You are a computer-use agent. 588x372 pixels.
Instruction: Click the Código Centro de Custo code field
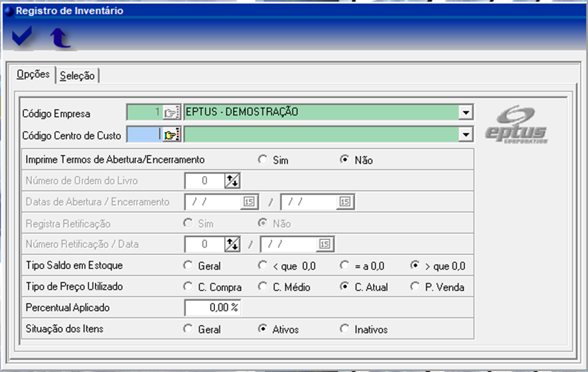coord(143,136)
